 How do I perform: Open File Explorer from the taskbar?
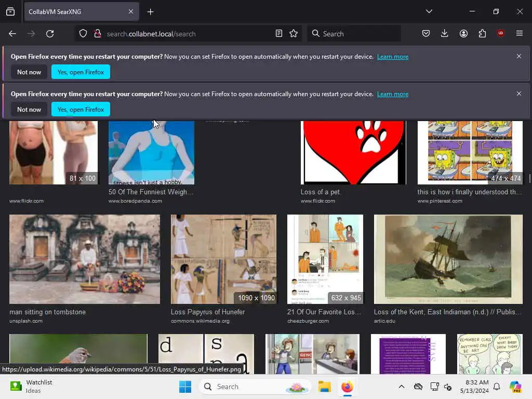coord(324,387)
